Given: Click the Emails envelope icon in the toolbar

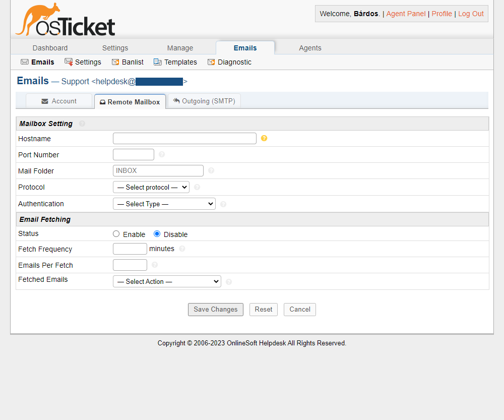Looking at the screenshot, I should click(24, 62).
